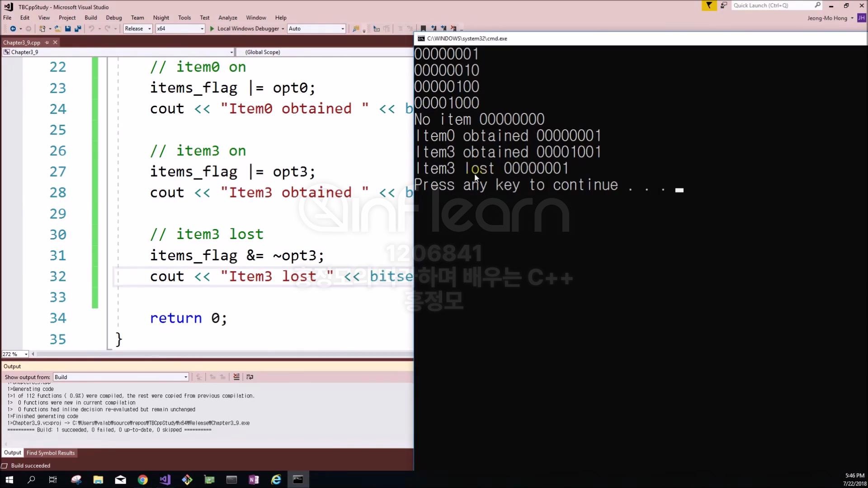The height and width of the screenshot is (488, 868).
Task: Click Clear All in Output panel
Action: point(236,377)
